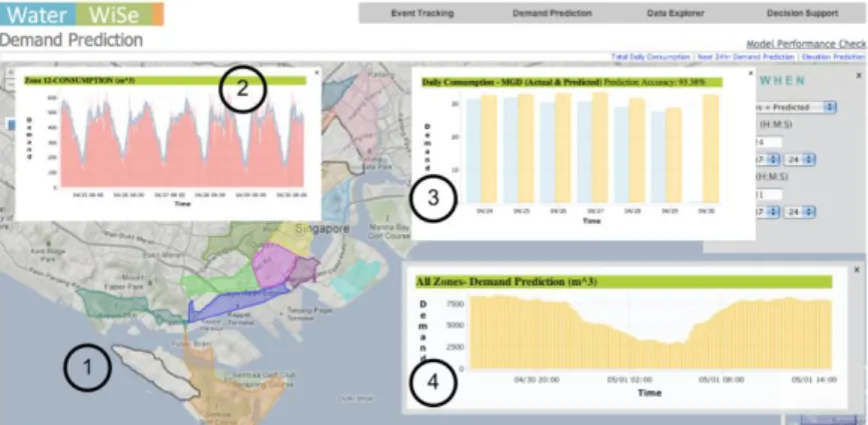The height and width of the screenshot is (425, 868).
Task: Switch to the Demand Prediction tab
Action: [x=552, y=13]
